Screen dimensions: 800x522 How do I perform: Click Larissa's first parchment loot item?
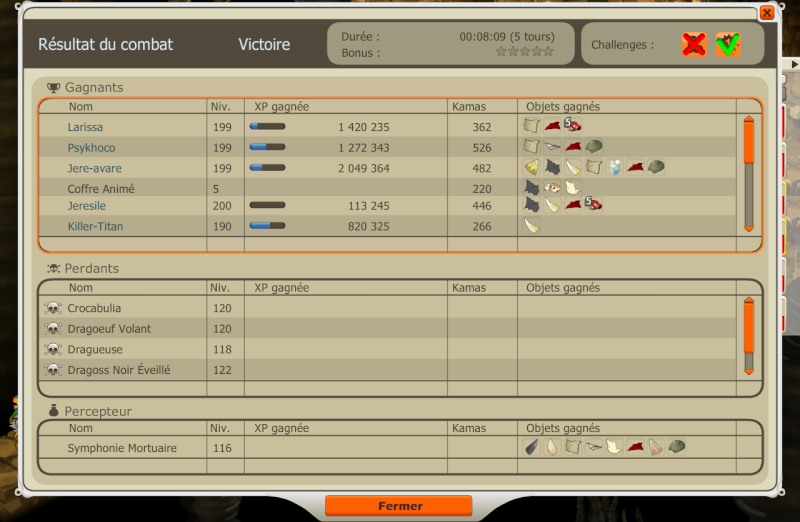pos(531,126)
